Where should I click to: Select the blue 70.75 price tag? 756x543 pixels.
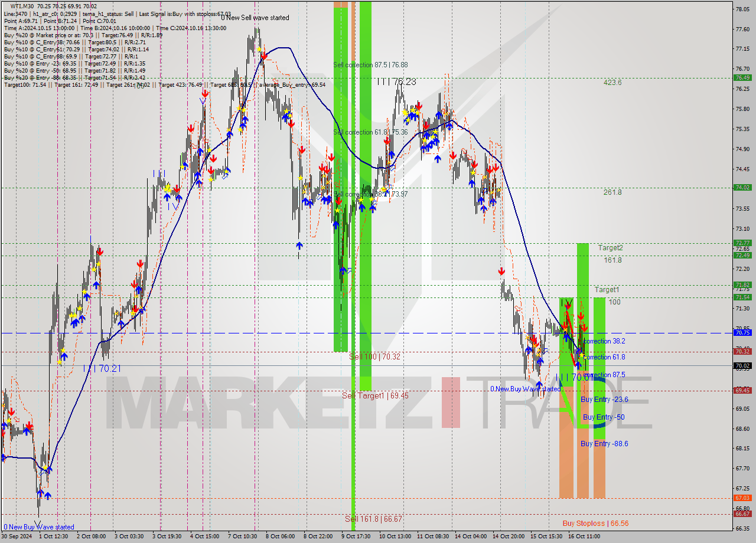(x=742, y=332)
